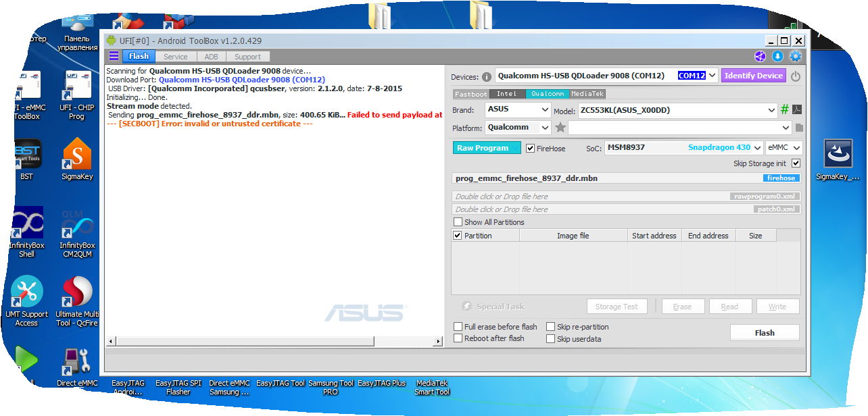
Task: Enable Skip userdata checkbox
Action: (x=551, y=338)
